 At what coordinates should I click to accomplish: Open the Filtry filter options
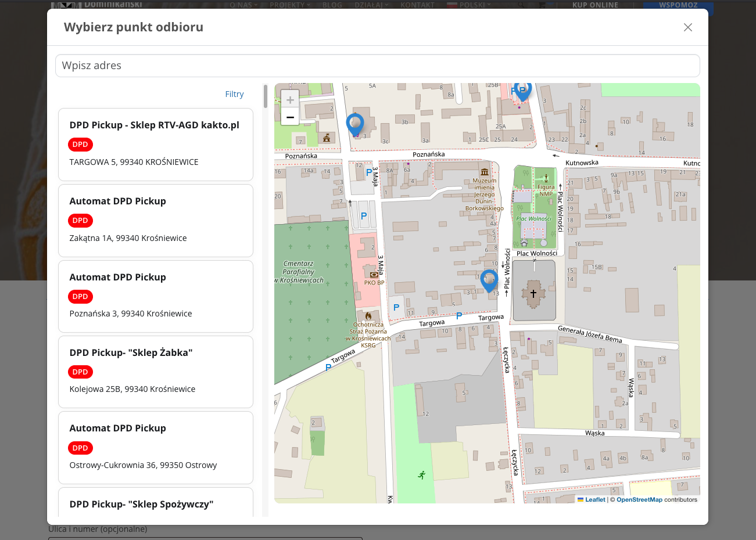(x=234, y=94)
